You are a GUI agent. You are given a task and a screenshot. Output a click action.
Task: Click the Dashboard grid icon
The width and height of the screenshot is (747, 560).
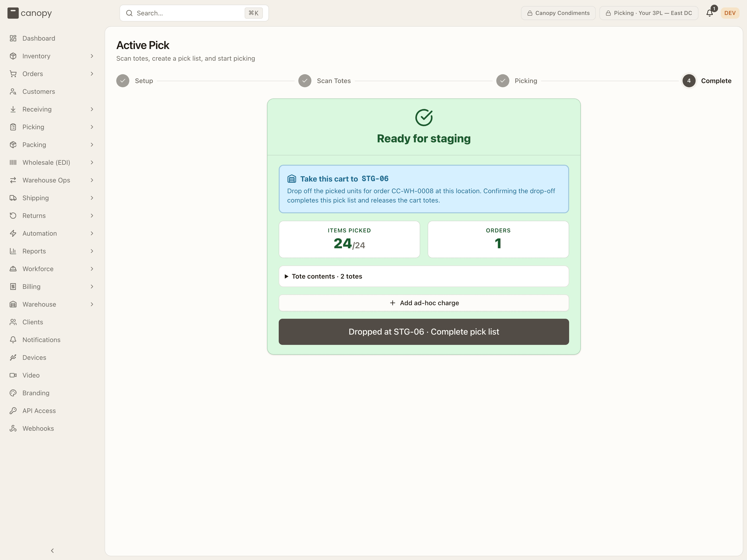13,38
